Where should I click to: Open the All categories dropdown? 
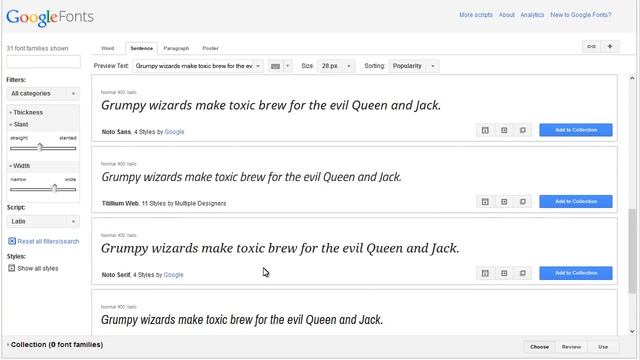tap(43, 93)
